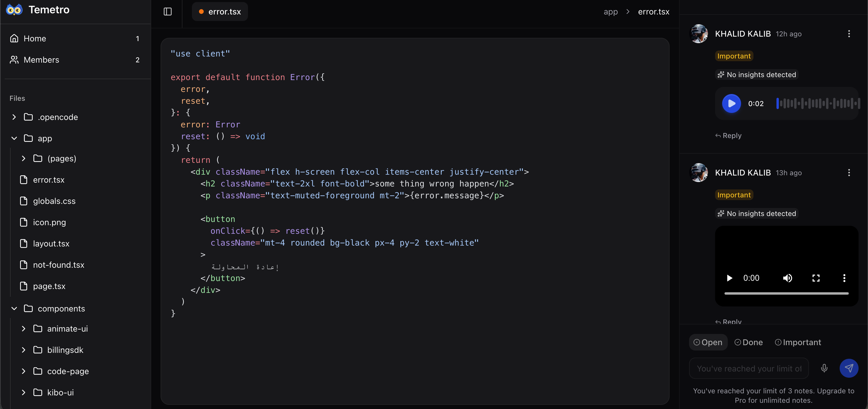Click the Temetro owl logo
The height and width of the screenshot is (409, 868).
coord(14,9)
